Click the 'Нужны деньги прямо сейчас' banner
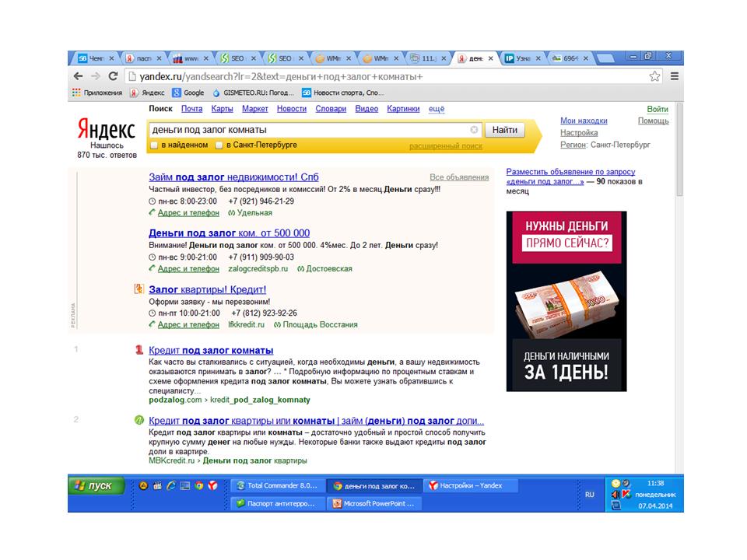 click(x=566, y=301)
